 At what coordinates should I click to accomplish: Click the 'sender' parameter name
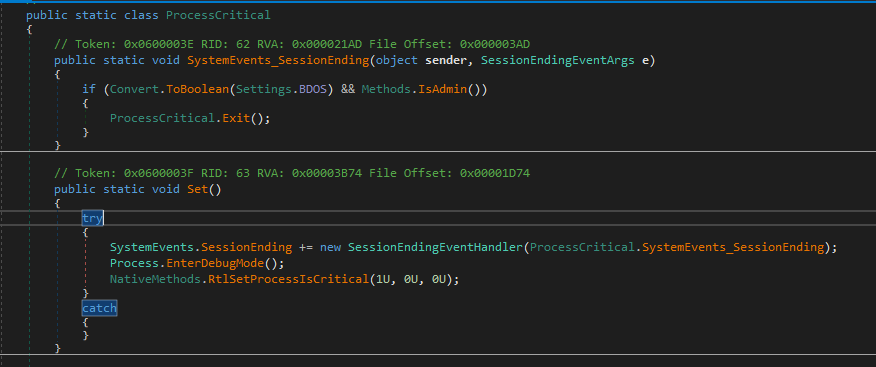click(x=445, y=60)
